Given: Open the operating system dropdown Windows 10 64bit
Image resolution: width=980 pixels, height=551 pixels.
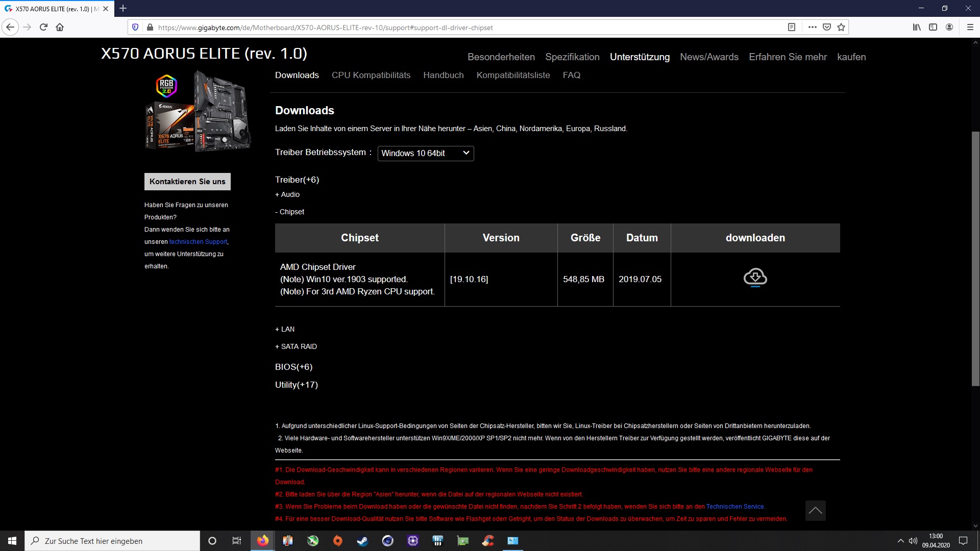Looking at the screenshot, I should click(425, 154).
